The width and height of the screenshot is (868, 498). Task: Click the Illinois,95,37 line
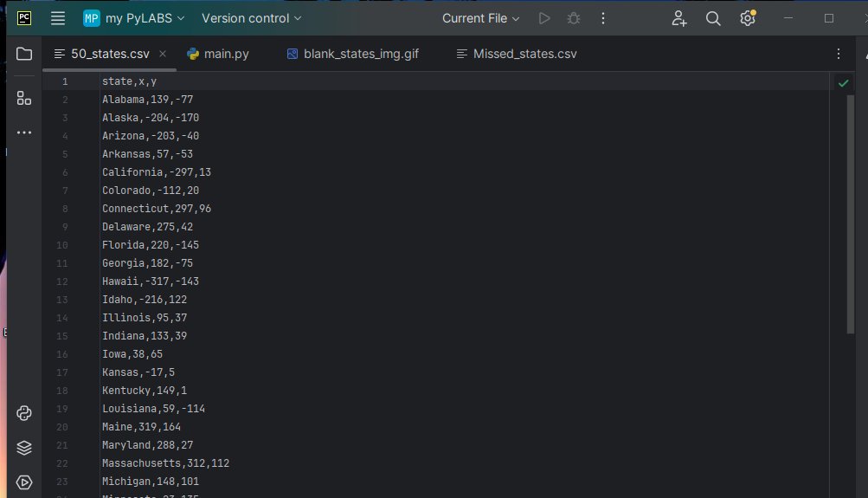[144, 318]
